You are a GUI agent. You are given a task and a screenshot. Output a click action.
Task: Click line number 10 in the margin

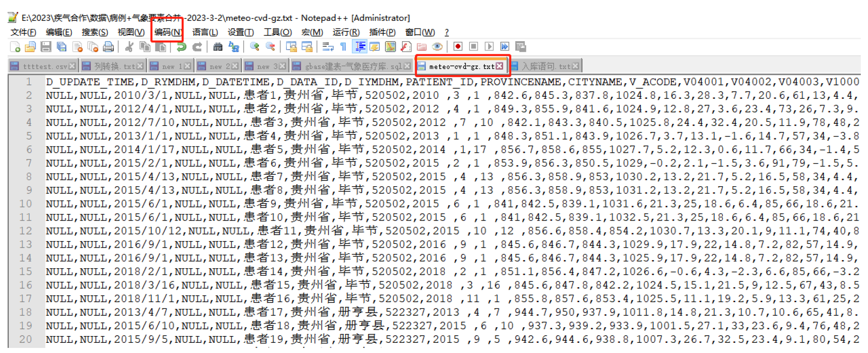pos(25,204)
